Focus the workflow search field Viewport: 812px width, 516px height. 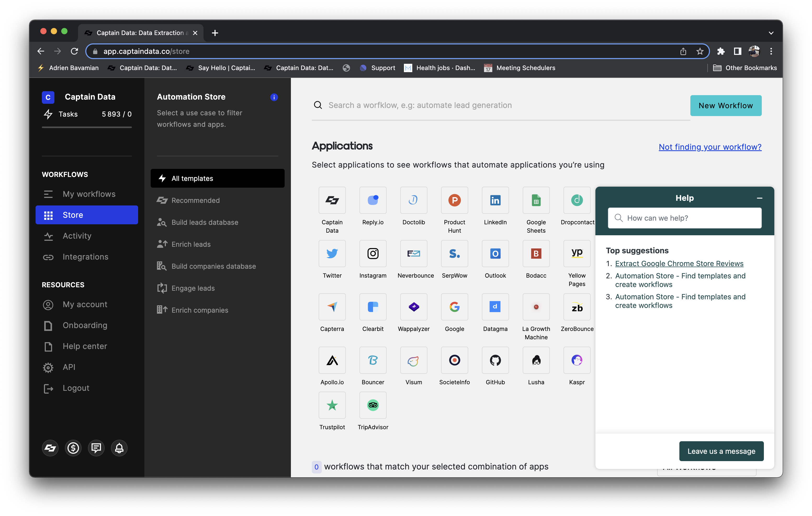point(501,106)
